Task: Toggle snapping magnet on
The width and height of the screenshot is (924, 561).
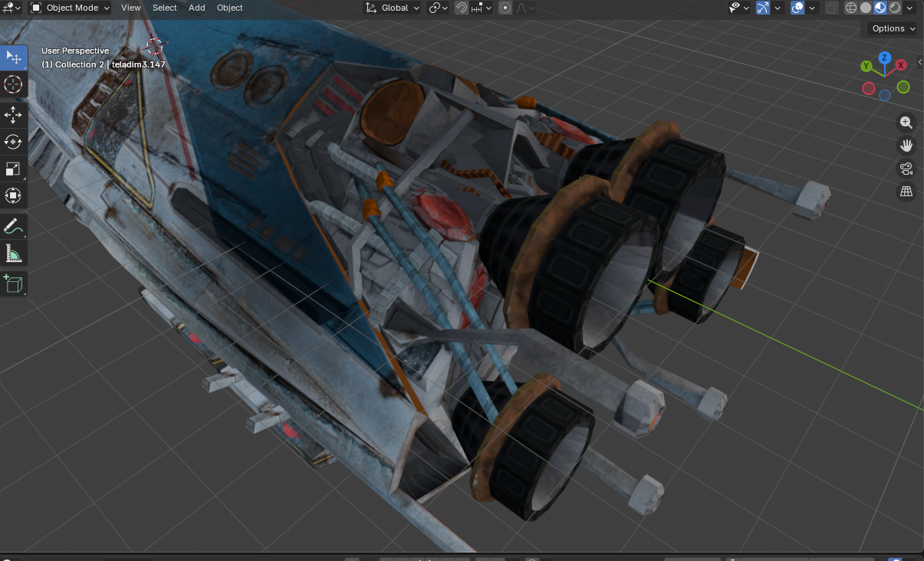Action: tap(462, 8)
